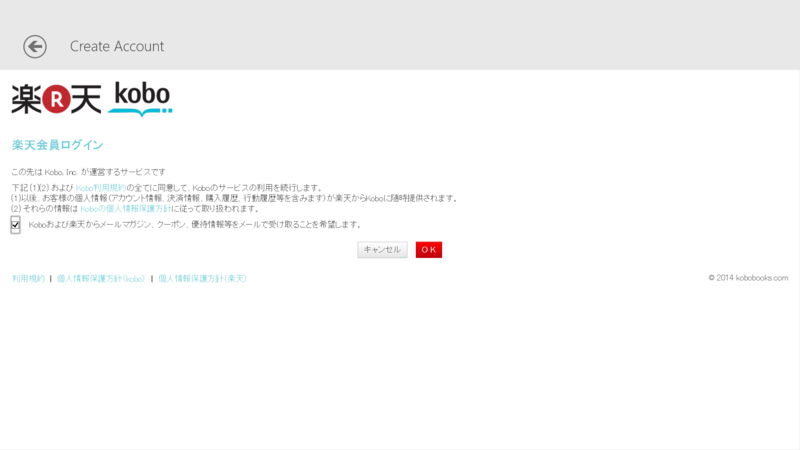
Task: Open the Koboの個人情報保護方針 link in the paragraph
Action: tap(126, 209)
